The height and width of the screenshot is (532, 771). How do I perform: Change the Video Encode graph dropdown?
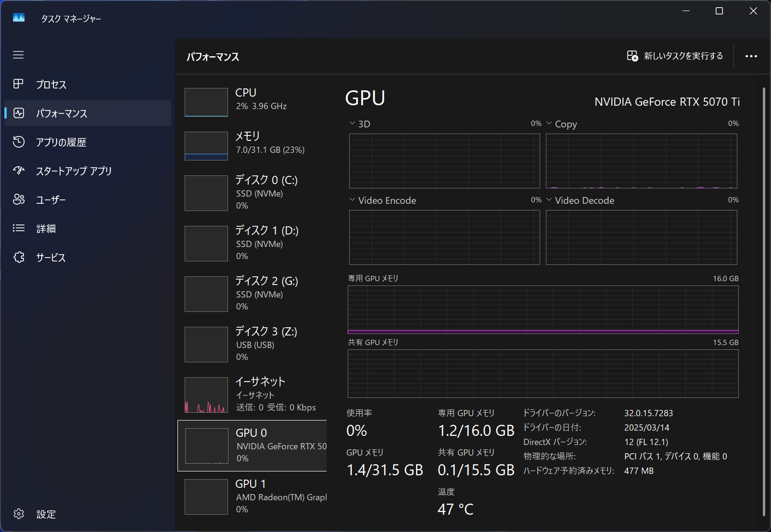pos(353,200)
